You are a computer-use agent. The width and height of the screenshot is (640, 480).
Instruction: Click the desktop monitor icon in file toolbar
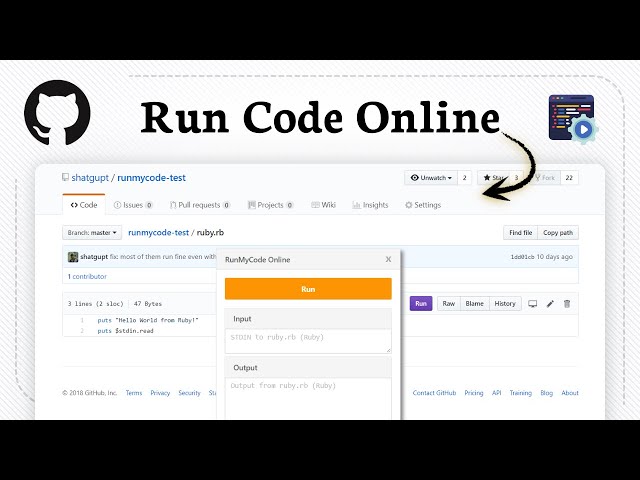[x=533, y=304]
